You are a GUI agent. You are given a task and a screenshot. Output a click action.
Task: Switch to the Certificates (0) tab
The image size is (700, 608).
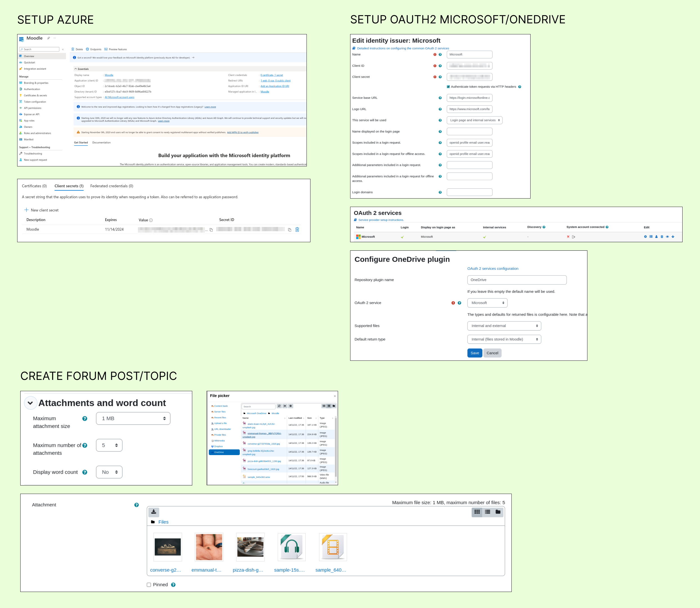coord(34,186)
